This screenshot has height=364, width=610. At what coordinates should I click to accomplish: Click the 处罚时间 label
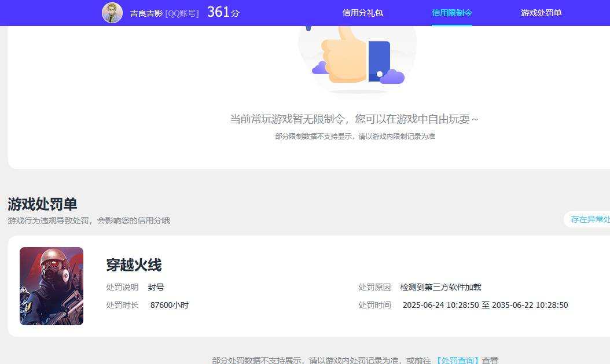374,306
